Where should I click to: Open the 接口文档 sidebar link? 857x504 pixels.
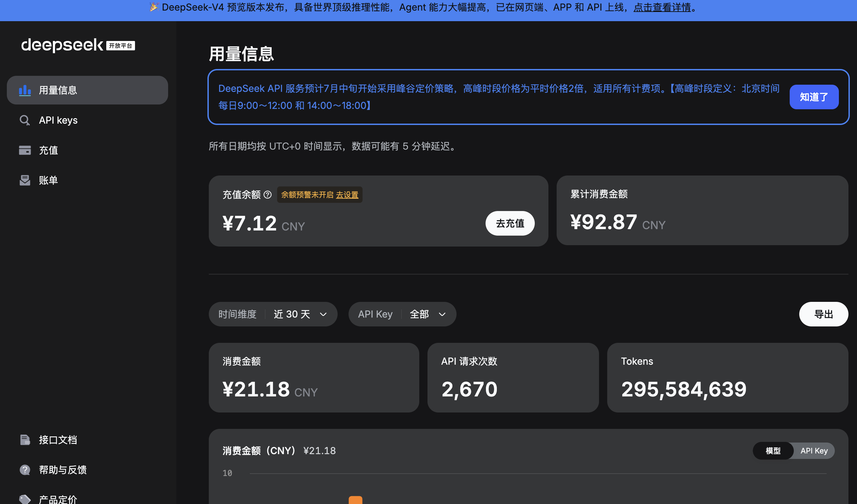(87, 440)
